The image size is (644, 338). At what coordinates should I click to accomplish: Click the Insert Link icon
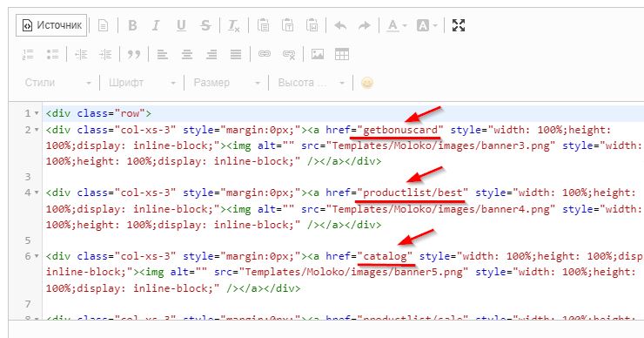click(264, 54)
